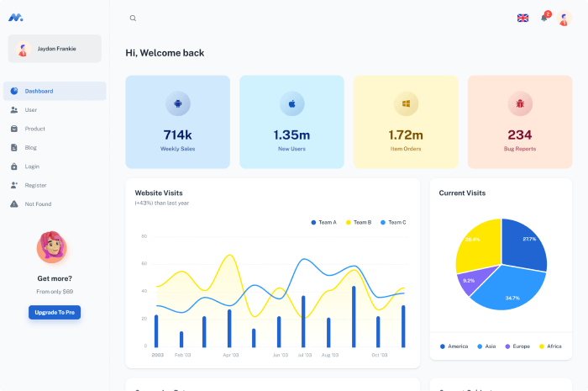This screenshot has height=391, width=588.
Task: Toggle Europe in the pie chart legend
Action: [x=517, y=346]
